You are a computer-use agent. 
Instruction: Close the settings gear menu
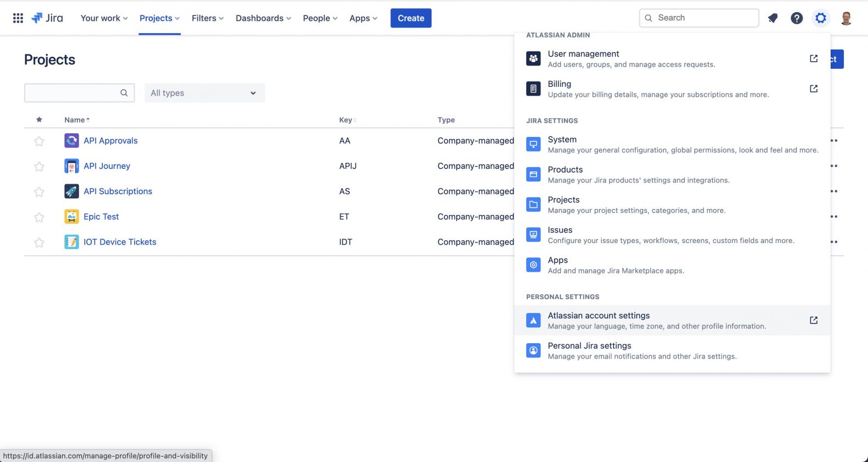(x=821, y=18)
